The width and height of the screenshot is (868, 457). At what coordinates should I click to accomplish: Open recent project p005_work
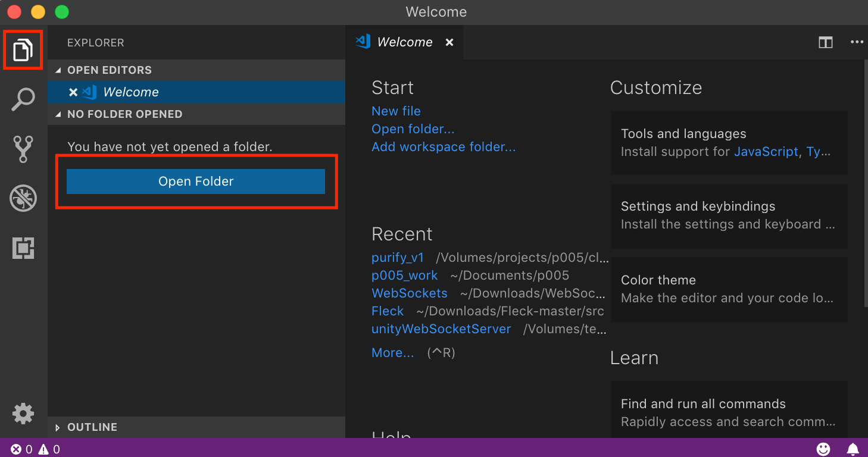coord(405,276)
